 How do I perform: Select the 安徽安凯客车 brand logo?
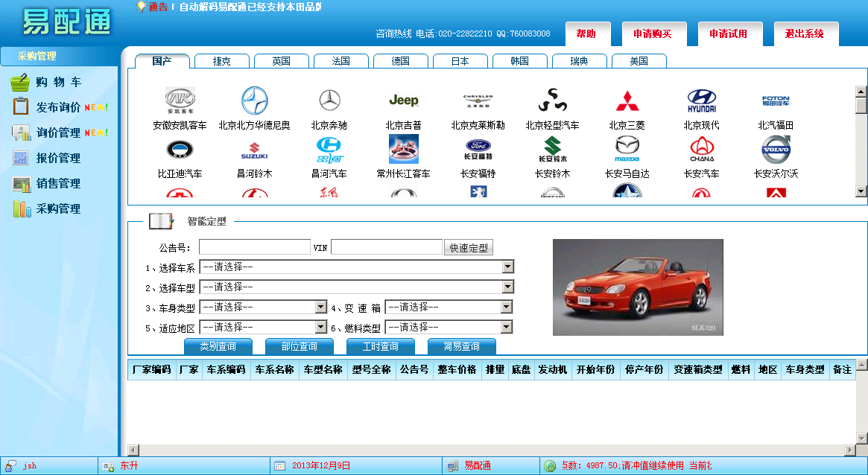click(180, 100)
